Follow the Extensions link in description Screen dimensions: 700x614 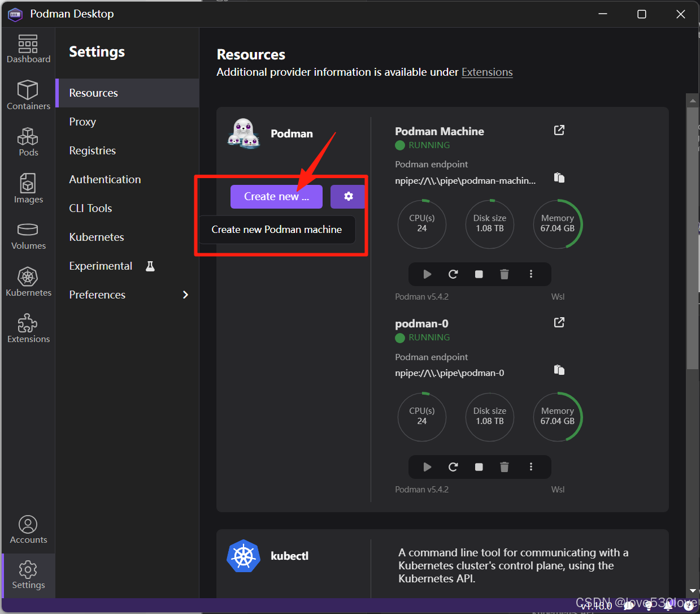point(487,72)
